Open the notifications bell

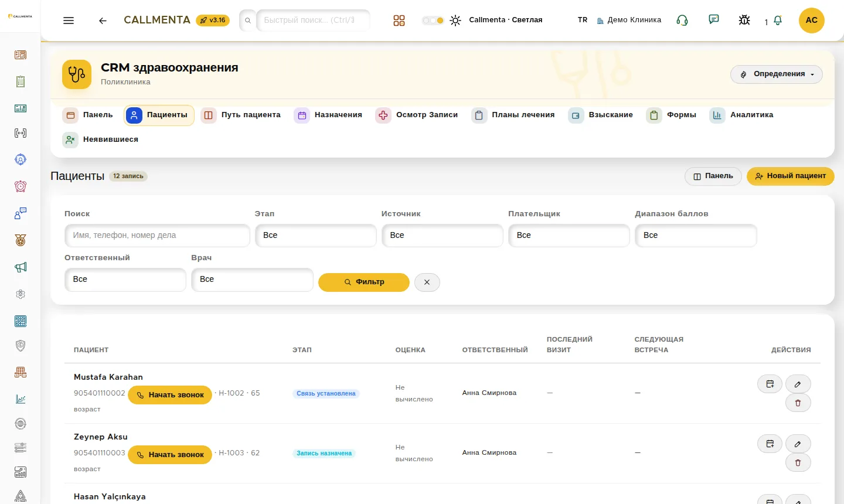pos(778,21)
